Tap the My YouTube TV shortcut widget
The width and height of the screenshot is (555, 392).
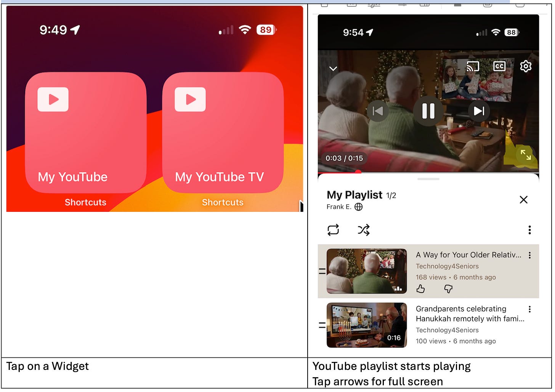point(223,133)
